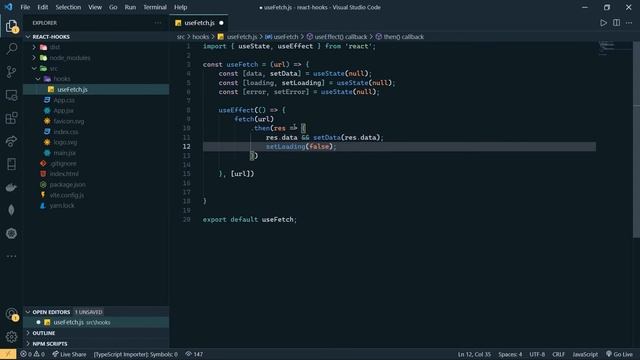Click the 147 eye indicator in status bar

[x=194, y=354]
